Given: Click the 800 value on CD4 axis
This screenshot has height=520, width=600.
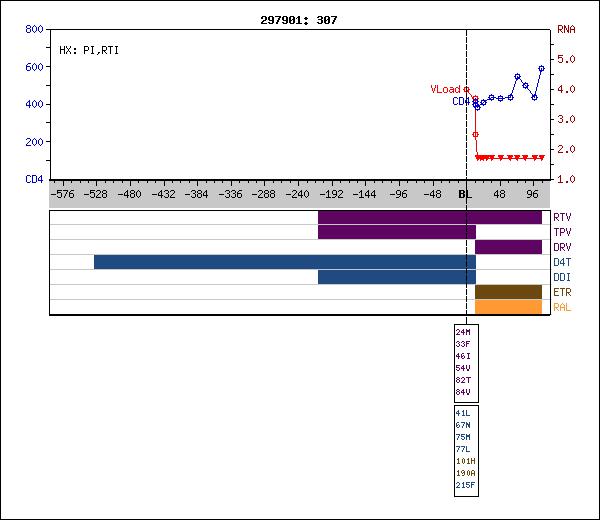Looking at the screenshot, I should (x=33, y=30).
